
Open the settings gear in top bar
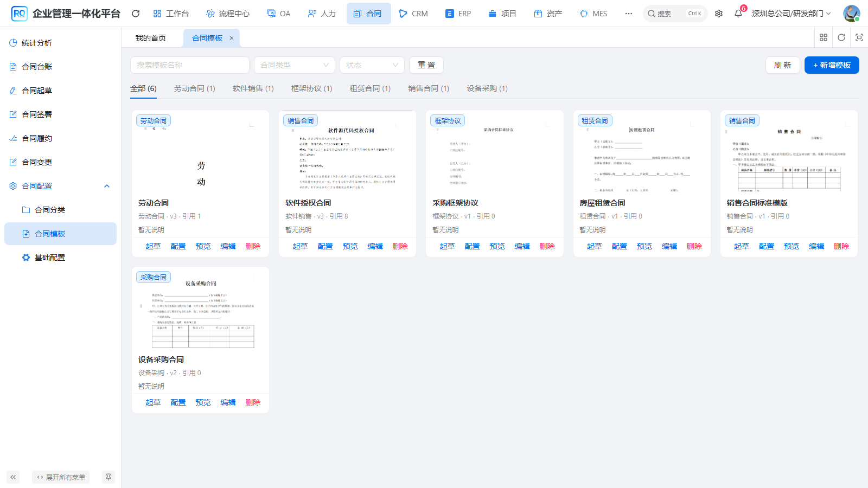coord(719,14)
